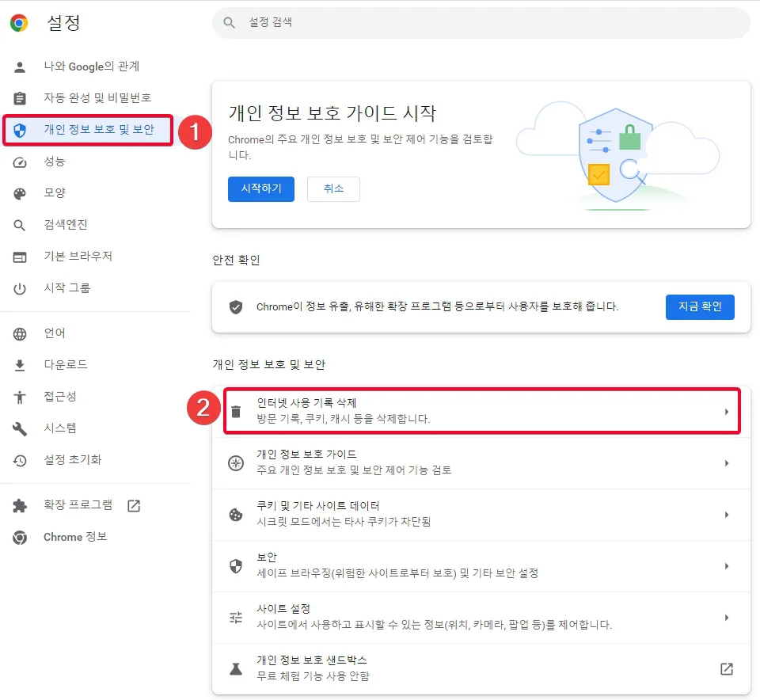Open 인터넷 사용 기록 삭제

(x=481, y=412)
